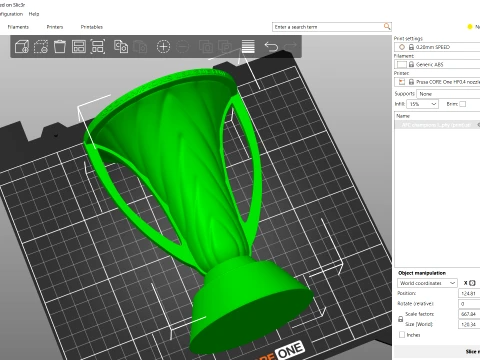Click the Name column header
The width and height of the screenshot is (480, 360).
point(437,116)
